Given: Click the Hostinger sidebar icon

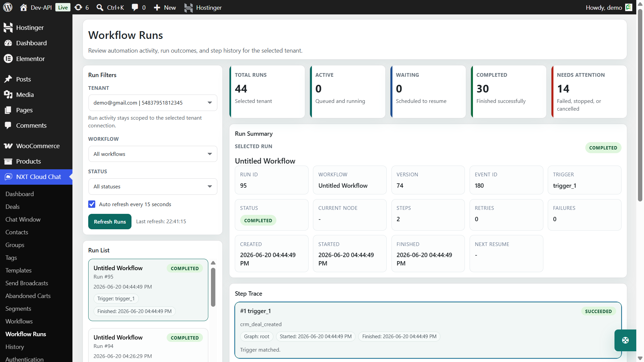Looking at the screenshot, I should tap(8, 27).
